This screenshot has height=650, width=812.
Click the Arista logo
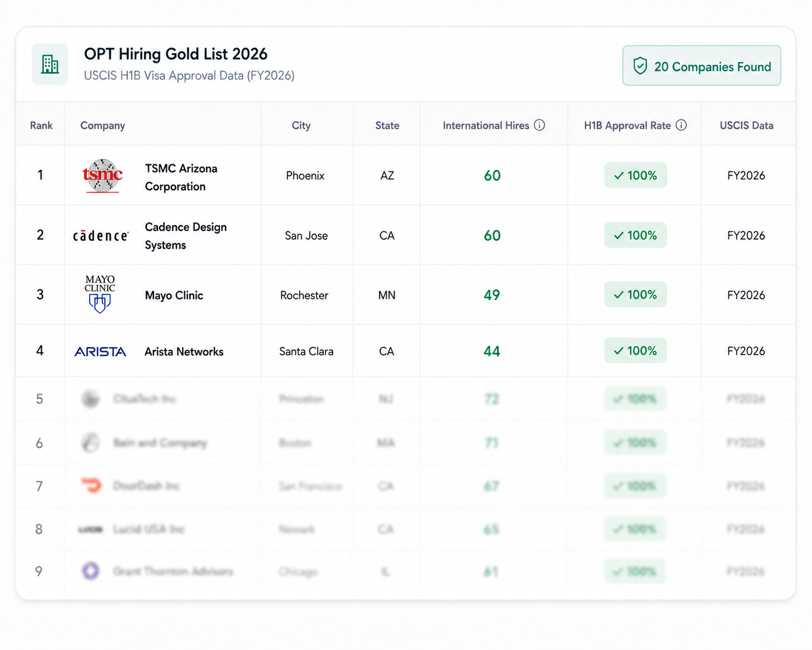pos(100,352)
